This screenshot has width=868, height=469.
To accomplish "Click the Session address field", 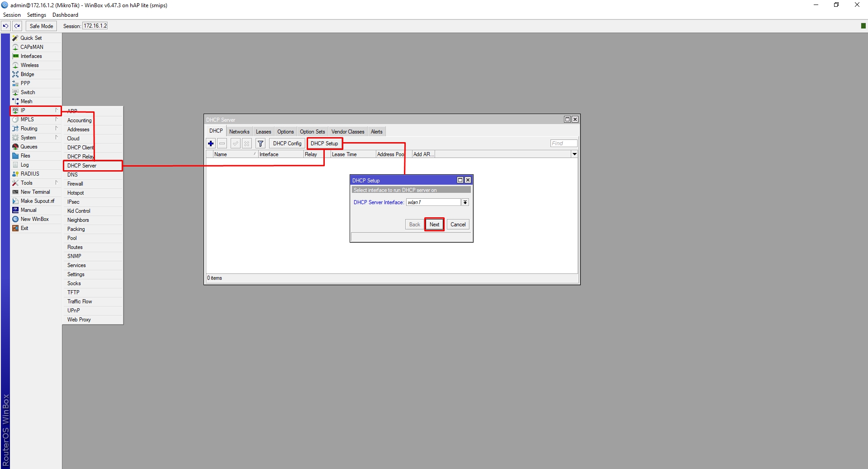I will click(95, 26).
